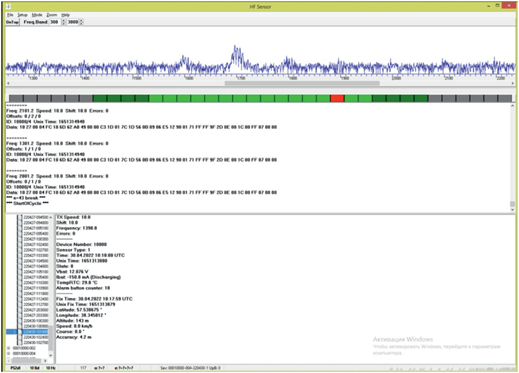
Task: Click the upper Freq Band field showing 3000
Action: pyautogui.click(x=73, y=22)
